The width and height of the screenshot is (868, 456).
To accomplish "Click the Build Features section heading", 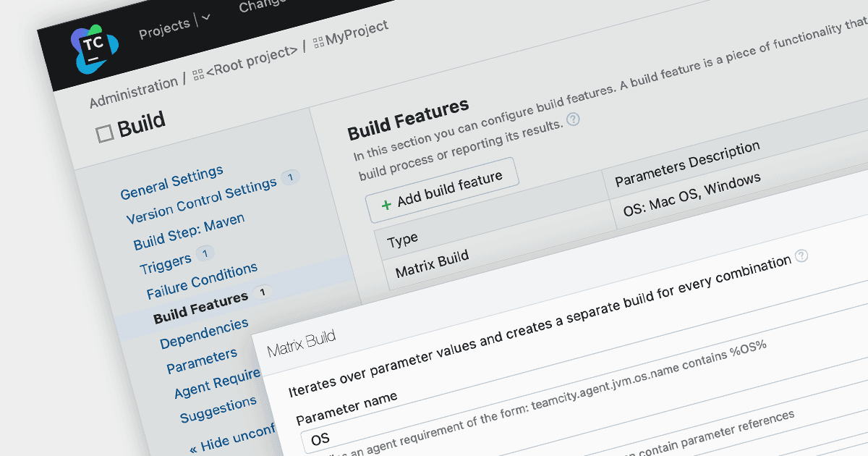I will click(409, 119).
